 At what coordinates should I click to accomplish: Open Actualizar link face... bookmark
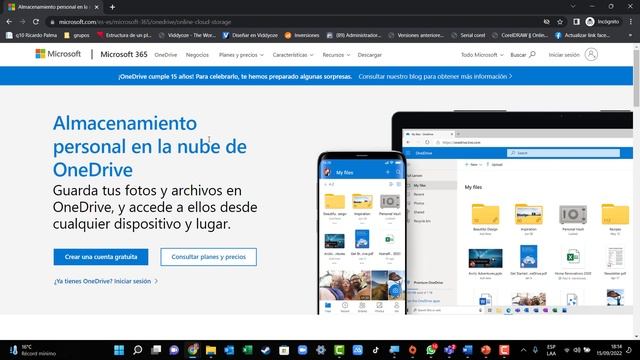(582, 36)
